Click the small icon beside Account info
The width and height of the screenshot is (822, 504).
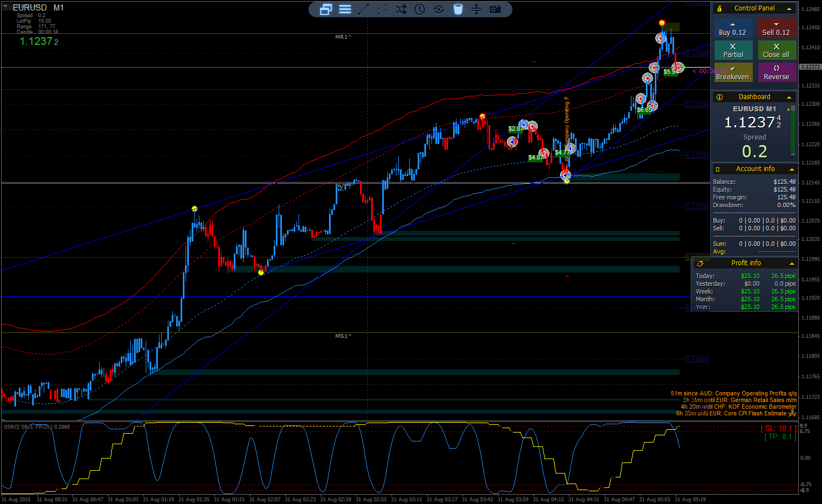click(x=718, y=169)
